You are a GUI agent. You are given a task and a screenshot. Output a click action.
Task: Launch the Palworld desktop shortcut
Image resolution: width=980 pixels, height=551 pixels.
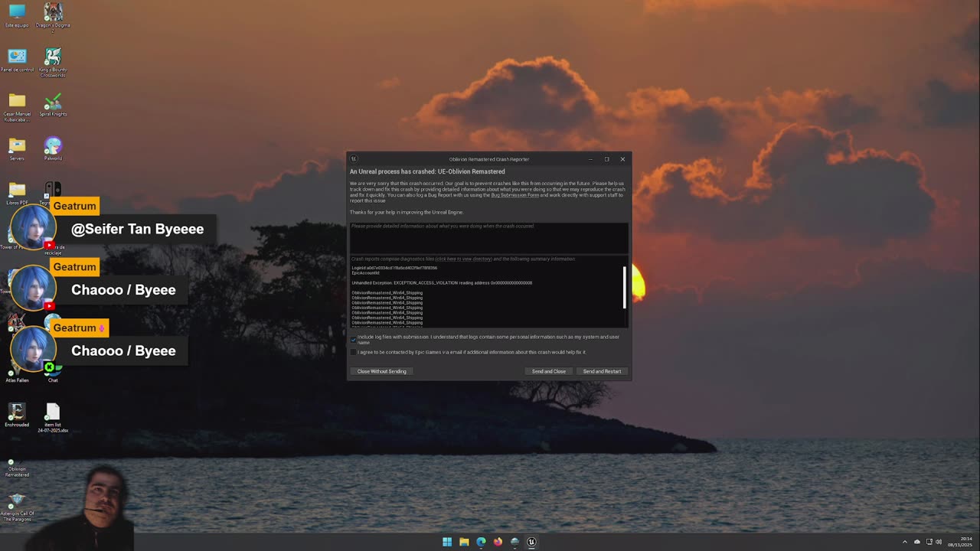pos(53,149)
